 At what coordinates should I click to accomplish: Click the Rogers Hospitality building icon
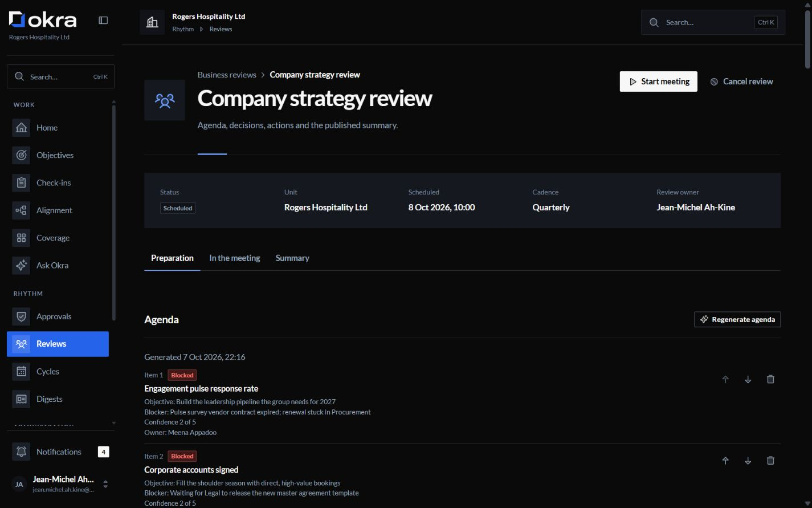point(152,22)
